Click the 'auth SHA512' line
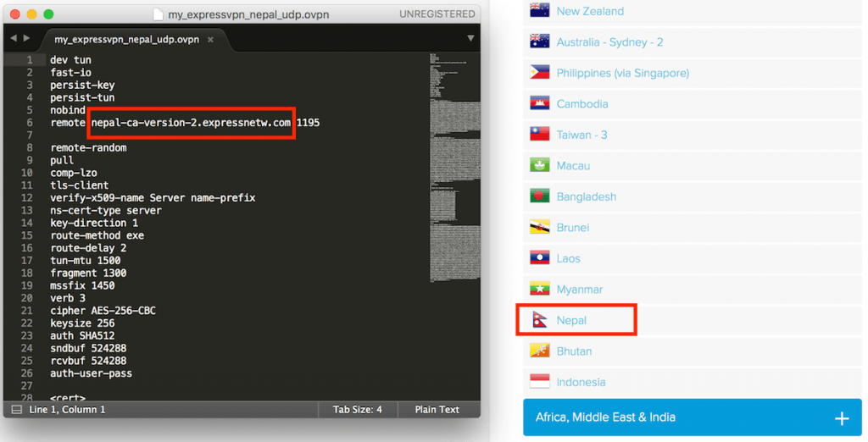This screenshot has width=868, height=442. point(82,336)
